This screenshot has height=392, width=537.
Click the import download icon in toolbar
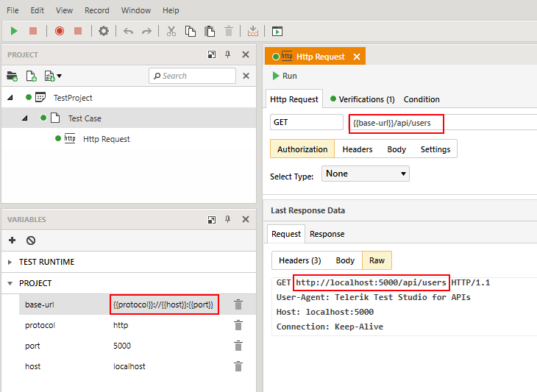(x=253, y=31)
